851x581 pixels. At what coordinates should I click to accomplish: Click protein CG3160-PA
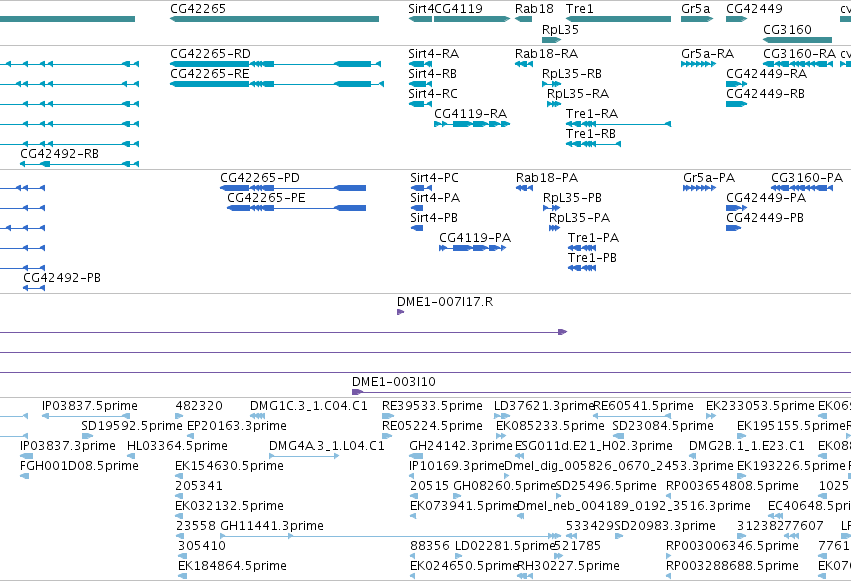(x=802, y=188)
